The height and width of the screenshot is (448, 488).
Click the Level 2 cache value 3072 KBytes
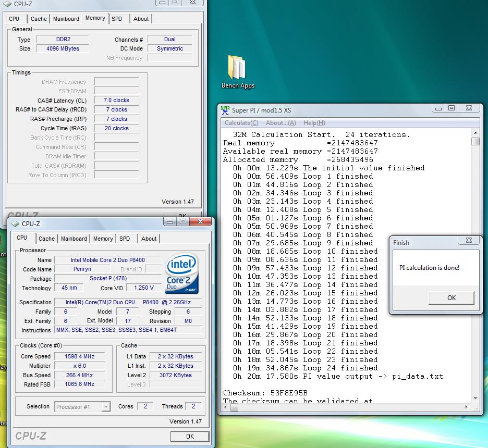tap(176, 375)
